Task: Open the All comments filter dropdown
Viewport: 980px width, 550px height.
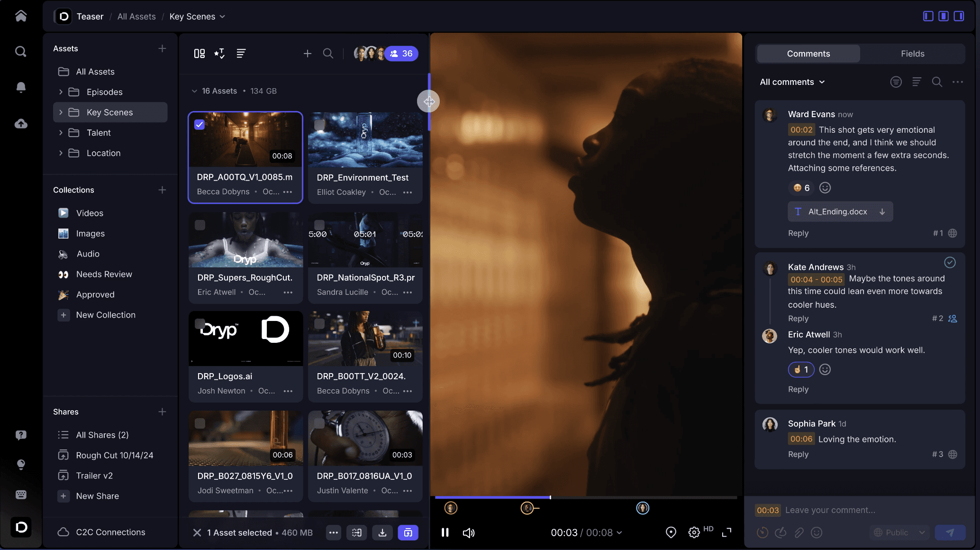Action: click(x=792, y=82)
